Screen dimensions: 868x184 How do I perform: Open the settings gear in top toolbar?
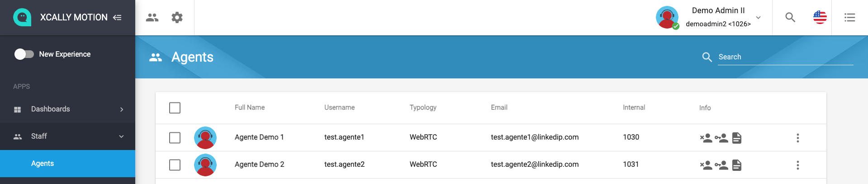click(x=177, y=18)
